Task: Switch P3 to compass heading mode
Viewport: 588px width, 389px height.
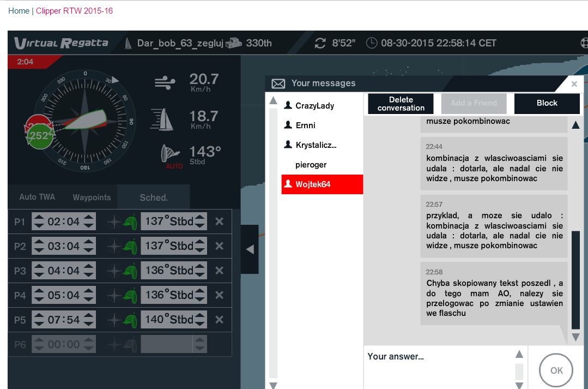Action: click(x=114, y=271)
